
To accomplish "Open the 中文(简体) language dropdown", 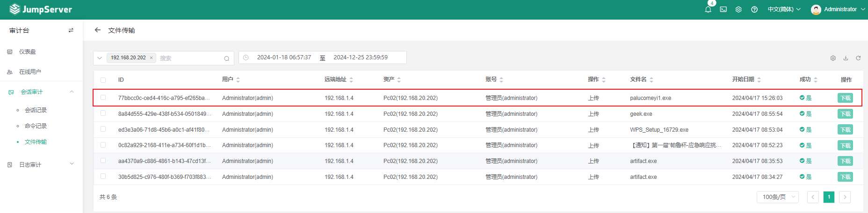I will (x=784, y=9).
